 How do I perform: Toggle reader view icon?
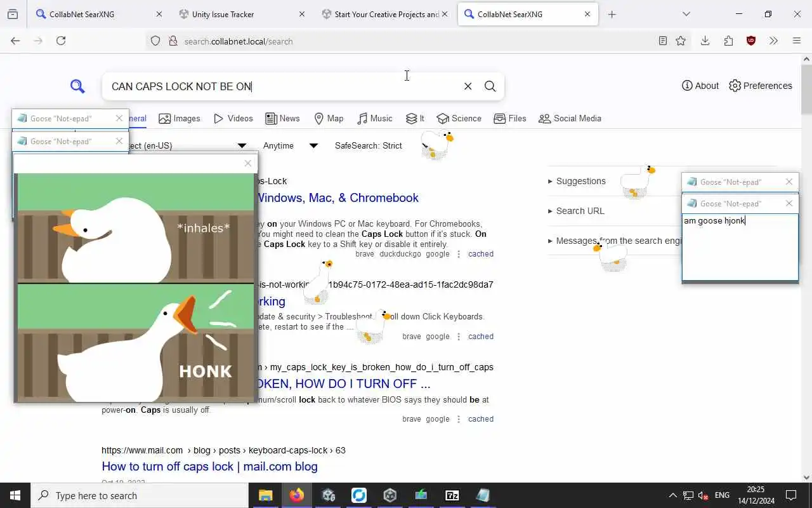coord(662,41)
